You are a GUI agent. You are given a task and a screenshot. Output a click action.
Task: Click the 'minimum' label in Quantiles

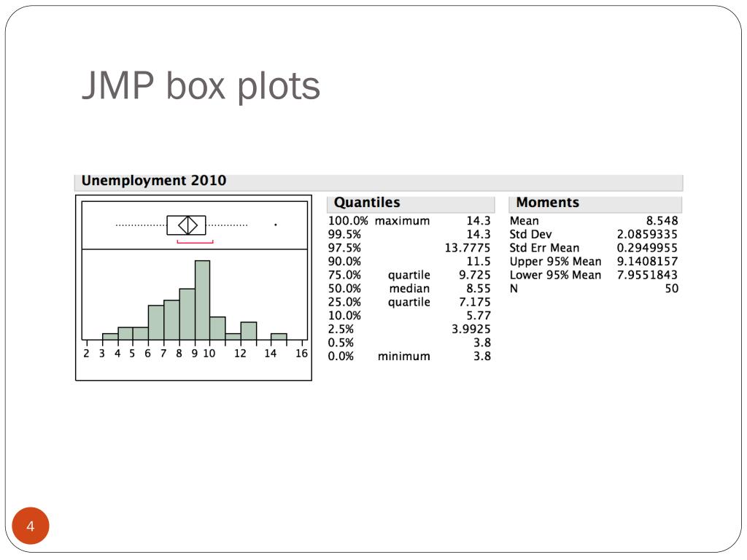(x=404, y=356)
